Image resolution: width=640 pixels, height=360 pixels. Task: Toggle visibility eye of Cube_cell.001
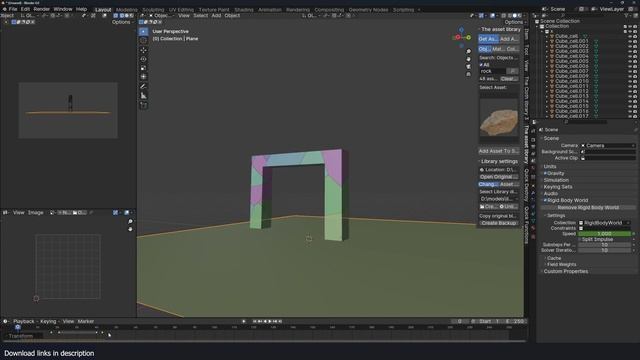click(630, 41)
